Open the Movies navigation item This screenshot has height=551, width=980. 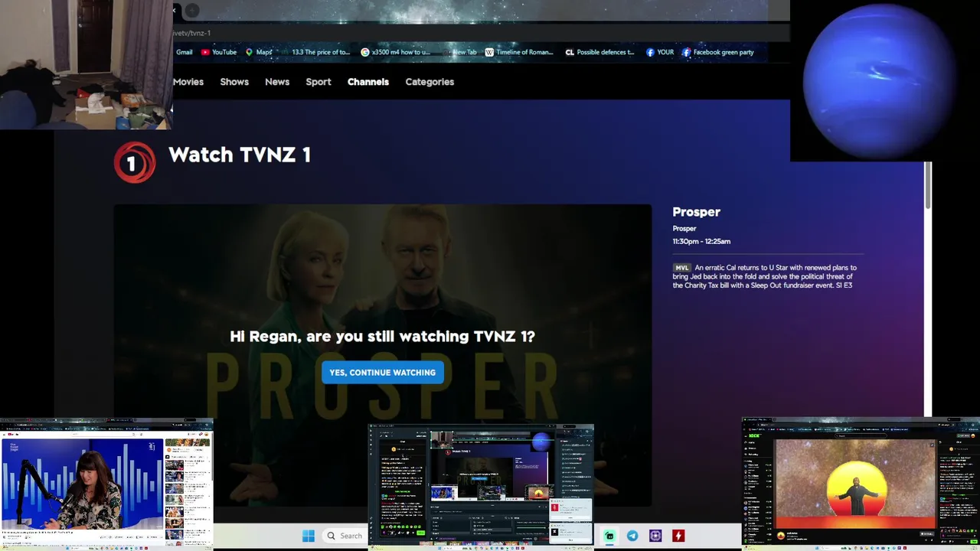188,82
